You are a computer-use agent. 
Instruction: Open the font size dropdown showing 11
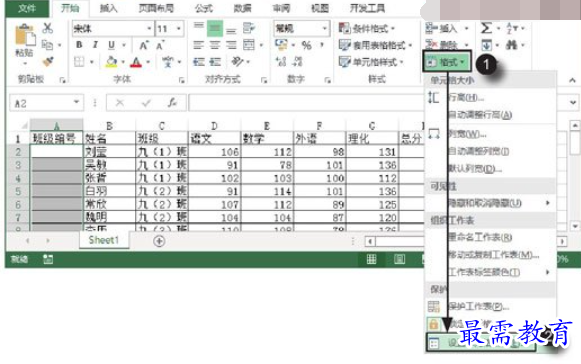point(170,29)
